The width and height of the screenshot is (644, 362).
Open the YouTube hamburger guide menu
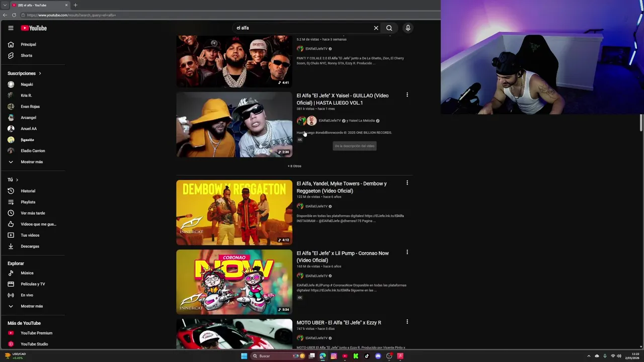11,28
